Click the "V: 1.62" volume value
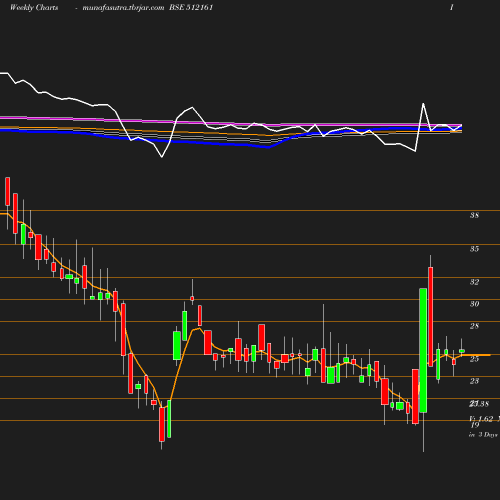This screenshot has height=500, width=500. click(x=481, y=419)
